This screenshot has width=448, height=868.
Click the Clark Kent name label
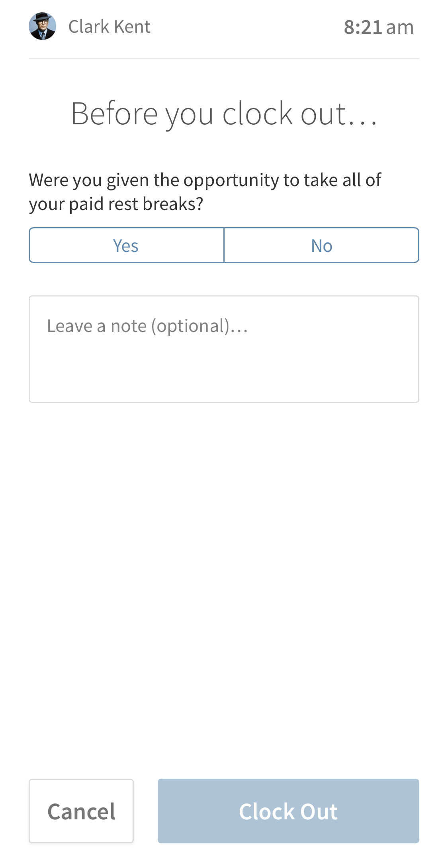click(110, 26)
